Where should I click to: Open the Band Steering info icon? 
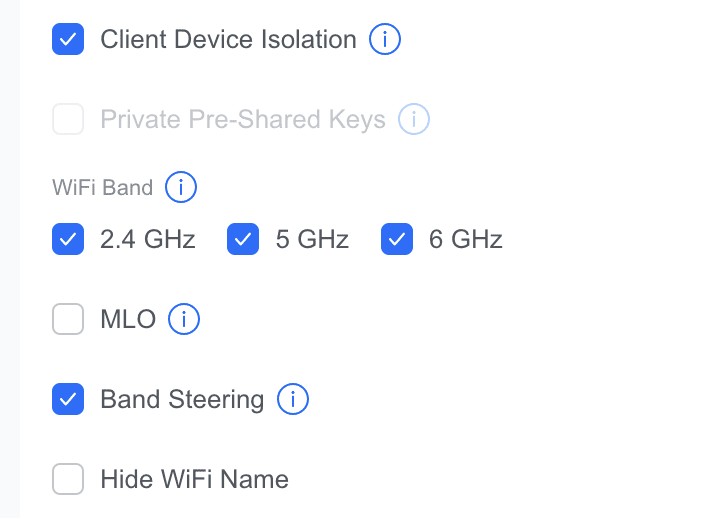(293, 400)
